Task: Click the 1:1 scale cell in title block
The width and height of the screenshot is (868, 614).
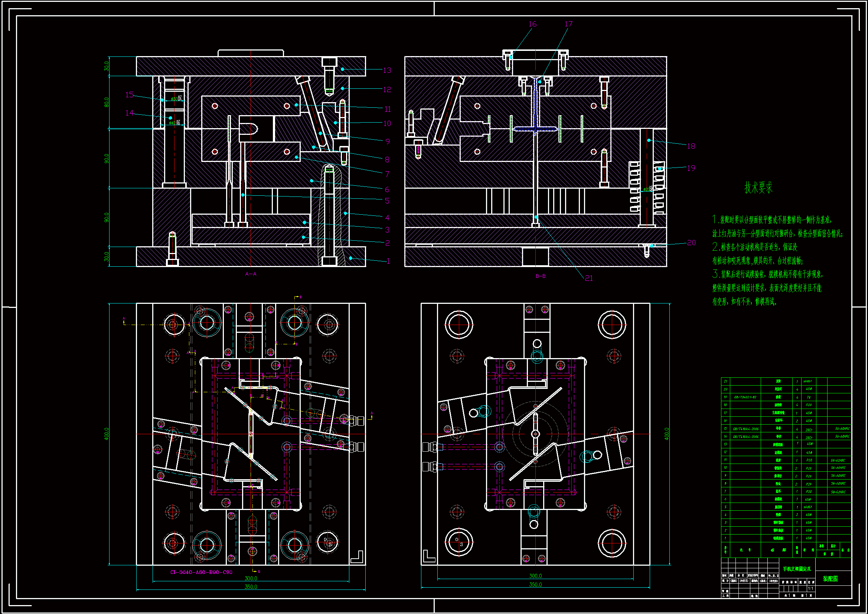Action: click(x=810, y=589)
